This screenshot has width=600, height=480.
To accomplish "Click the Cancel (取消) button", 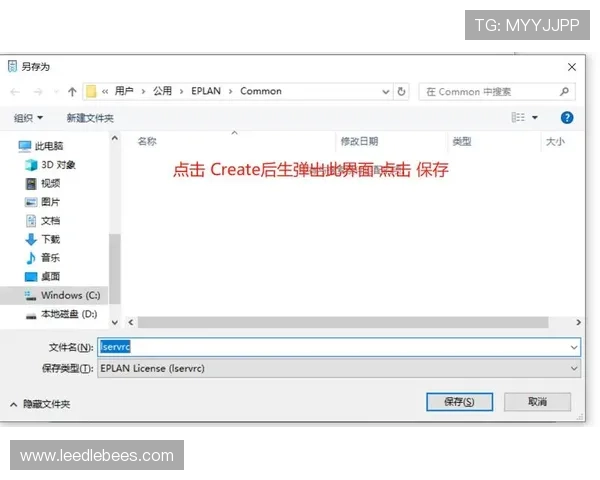I will point(537,402).
